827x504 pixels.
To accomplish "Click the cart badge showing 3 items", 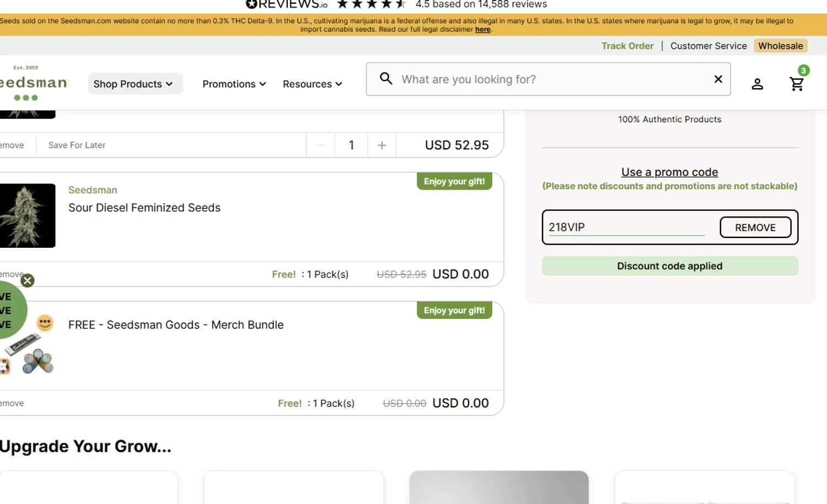I will pyautogui.click(x=803, y=71).
